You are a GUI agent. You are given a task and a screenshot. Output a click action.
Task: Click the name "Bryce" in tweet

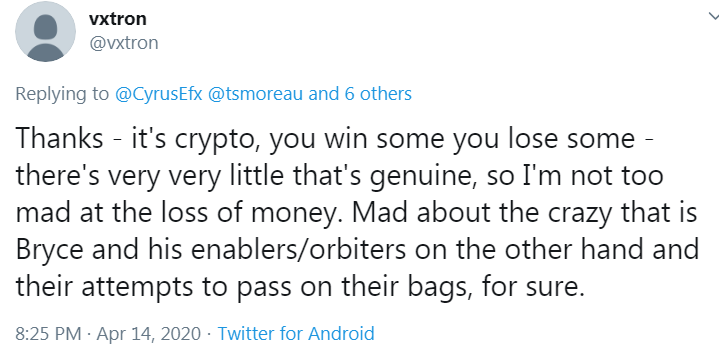tap(50, 250)
